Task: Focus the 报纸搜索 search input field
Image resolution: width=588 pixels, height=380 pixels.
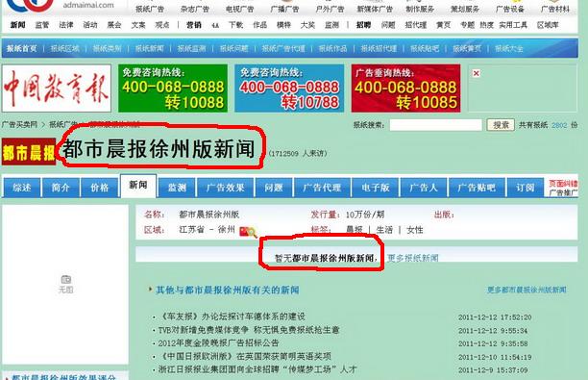Action: [x=436, y=125]
